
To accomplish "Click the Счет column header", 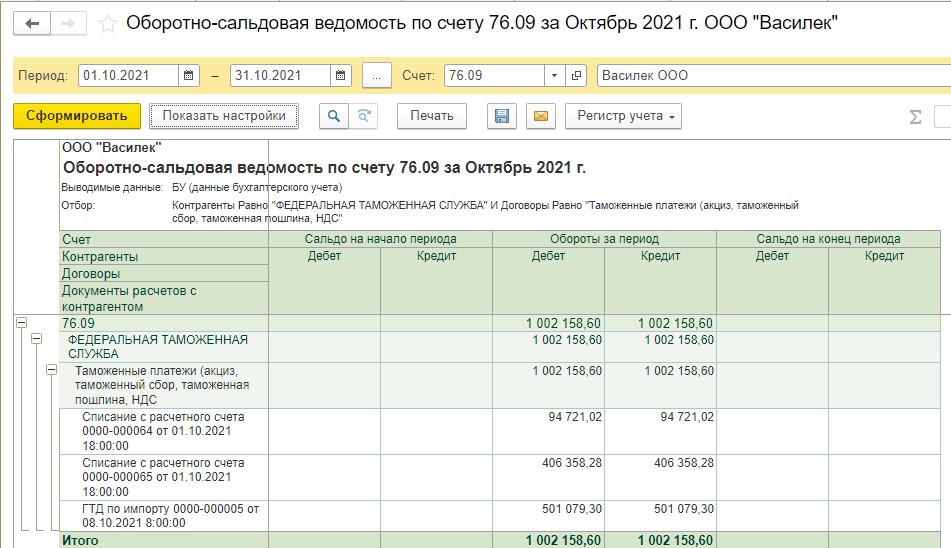I will (164, 239).
